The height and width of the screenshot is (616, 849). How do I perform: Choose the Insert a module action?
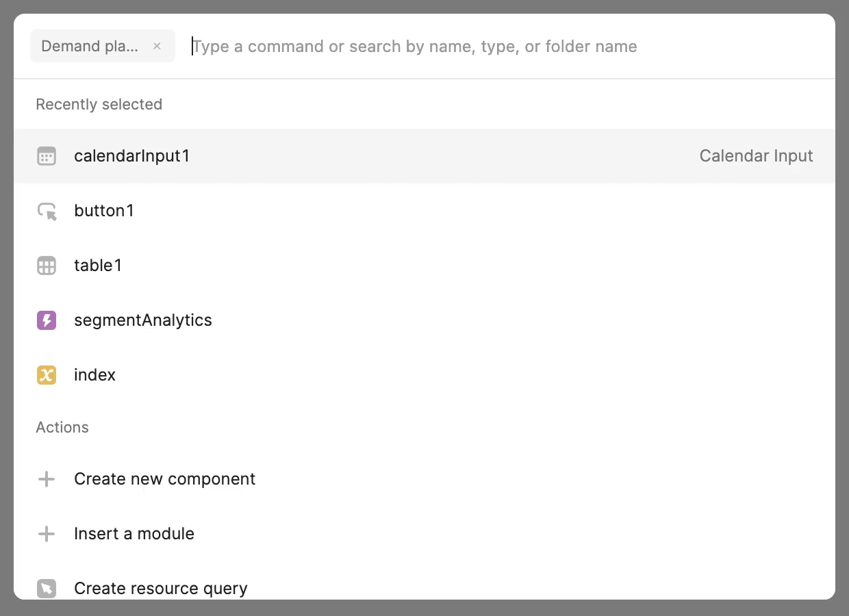(x=134, y=534)
